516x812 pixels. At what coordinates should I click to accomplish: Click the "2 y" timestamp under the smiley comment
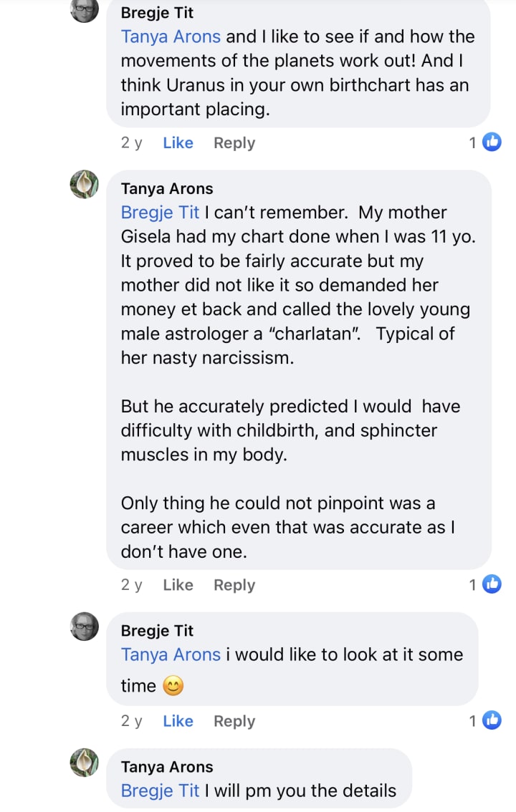(x=131, y=721)
